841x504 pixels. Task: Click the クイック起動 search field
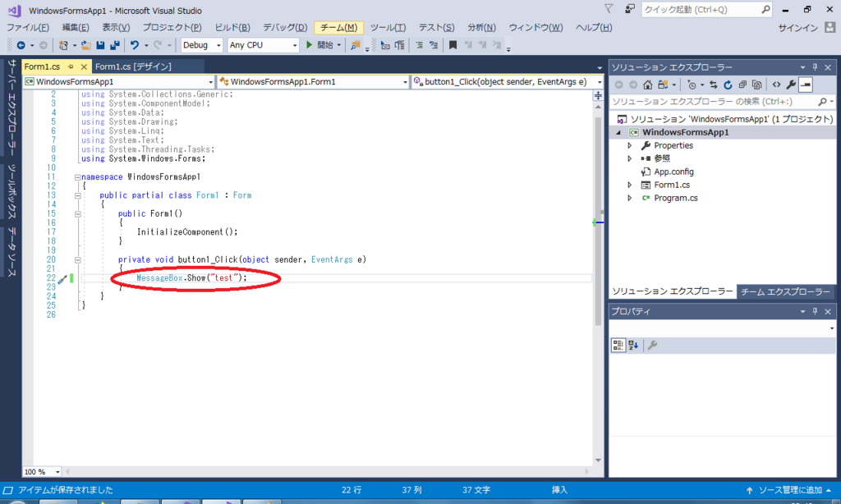pos(707,10)
